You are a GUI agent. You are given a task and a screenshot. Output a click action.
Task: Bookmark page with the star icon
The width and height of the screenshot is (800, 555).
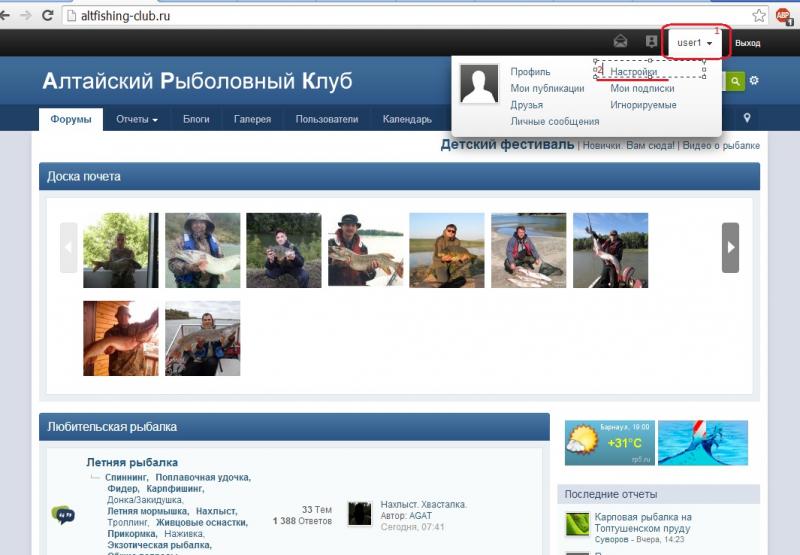pos(759,15)
